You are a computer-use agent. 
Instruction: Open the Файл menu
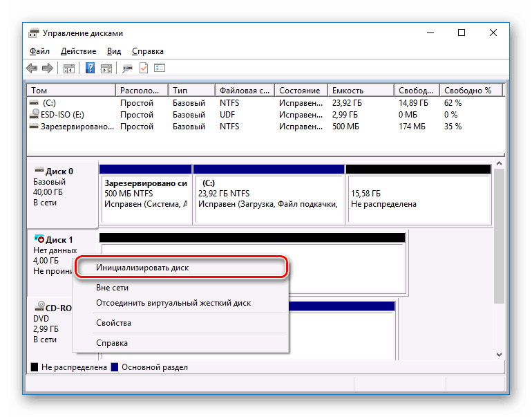click(x=39, y=51)
